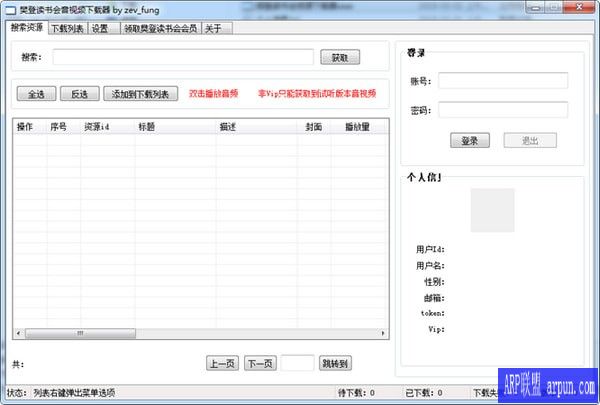Click the 标题 column header
Screen dimensions: 600x405
tap(175, 127)
